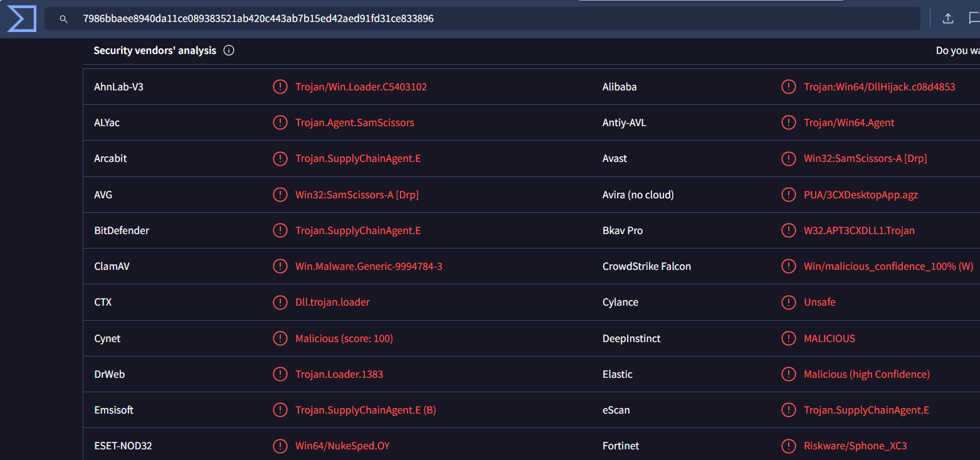Screen dimensions: 980x460
Task: Click the "Avira (no cloud)" vendor name
Action: [638, 195]
